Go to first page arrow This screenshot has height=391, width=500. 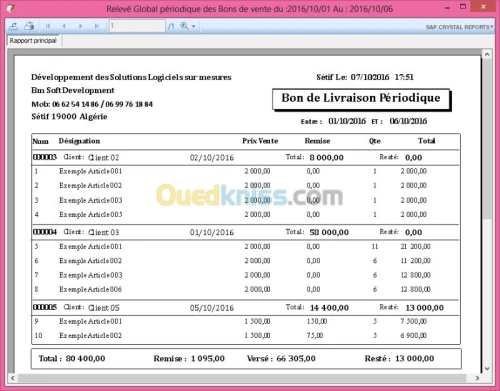click(48, 26)
